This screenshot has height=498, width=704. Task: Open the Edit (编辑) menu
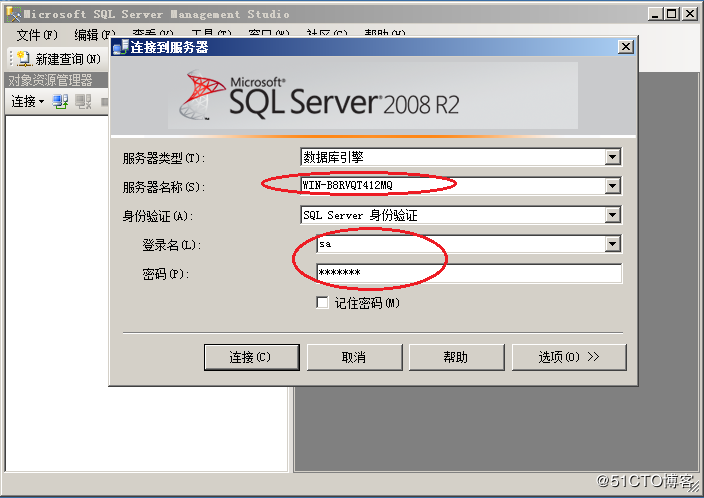(95, 35)
